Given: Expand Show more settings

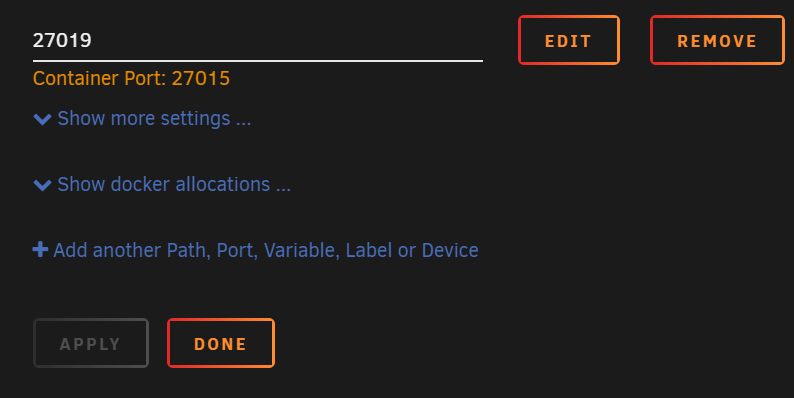Looking at the screenshot, I should pyautogui.click(x=142, y=118).
